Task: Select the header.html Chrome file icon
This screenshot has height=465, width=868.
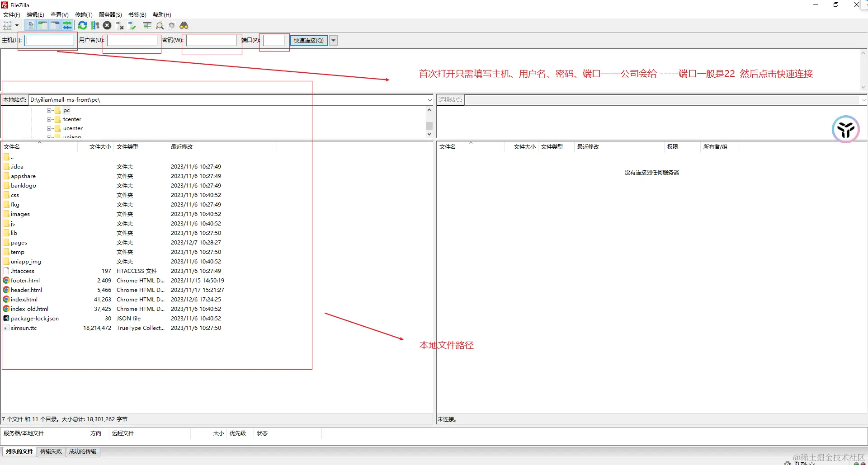Action: [x=6, y=290]
